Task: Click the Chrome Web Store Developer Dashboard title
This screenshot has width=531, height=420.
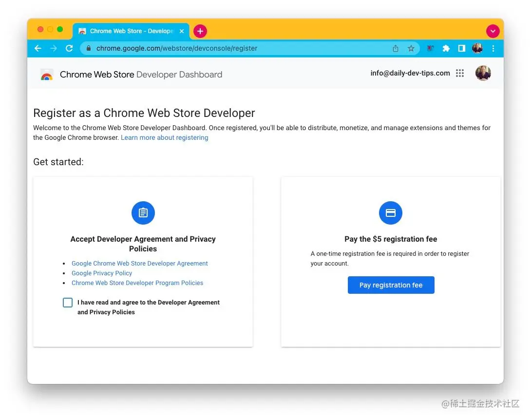Action: click(x=141, y=75)
